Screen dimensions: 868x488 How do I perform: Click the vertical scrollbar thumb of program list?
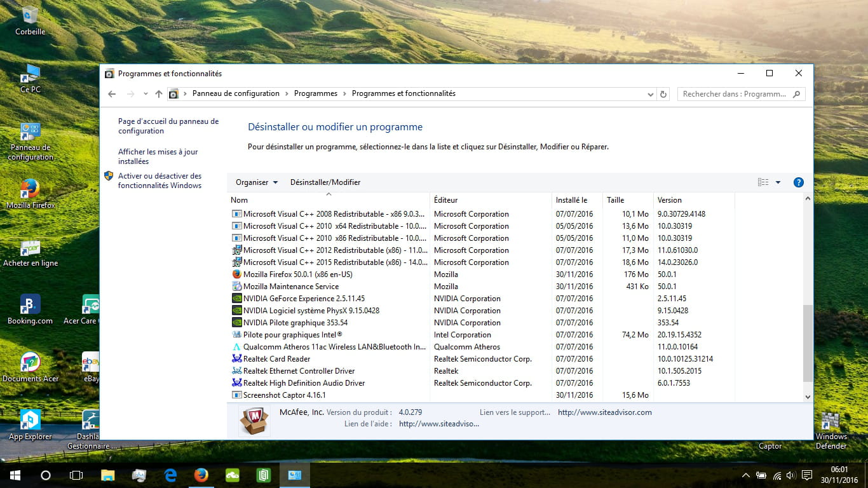[x=808, y=343]
